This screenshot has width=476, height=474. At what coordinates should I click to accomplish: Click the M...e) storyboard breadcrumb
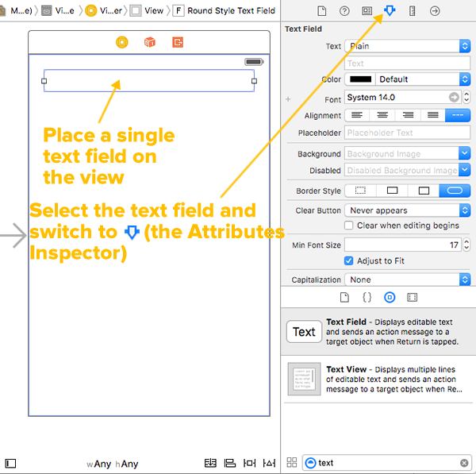click(x=16, y=11)
